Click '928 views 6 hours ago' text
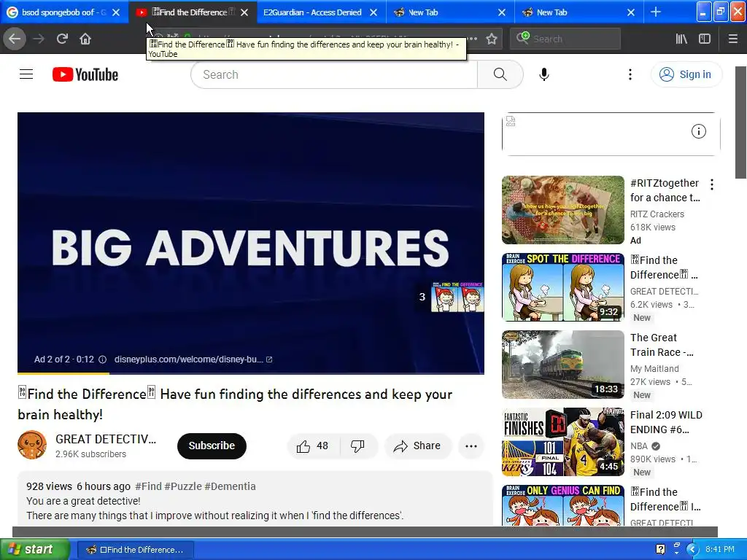747x560 pixels. pos(78,486)
